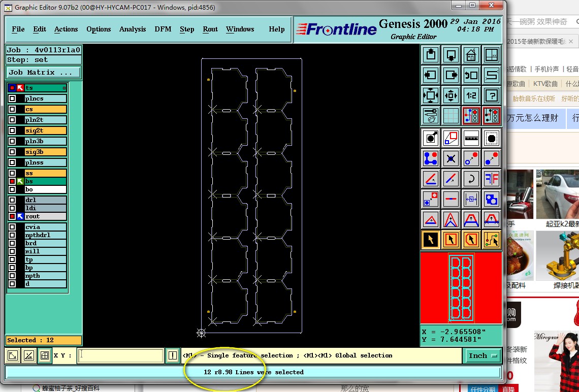Open the tools and palette settings icon
This screenshot has width=579, height=392.
pos(431,116)
